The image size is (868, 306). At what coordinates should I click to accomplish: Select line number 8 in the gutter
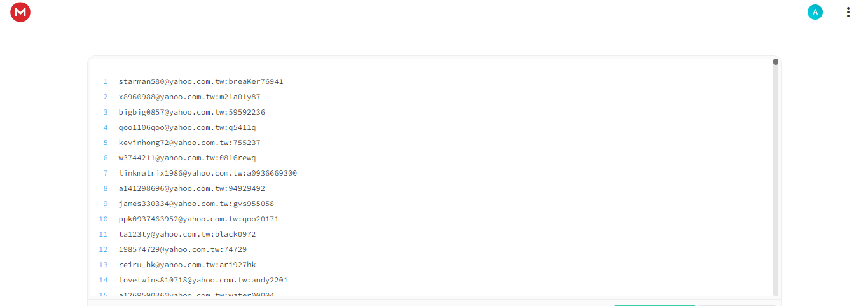click(106, 188)
